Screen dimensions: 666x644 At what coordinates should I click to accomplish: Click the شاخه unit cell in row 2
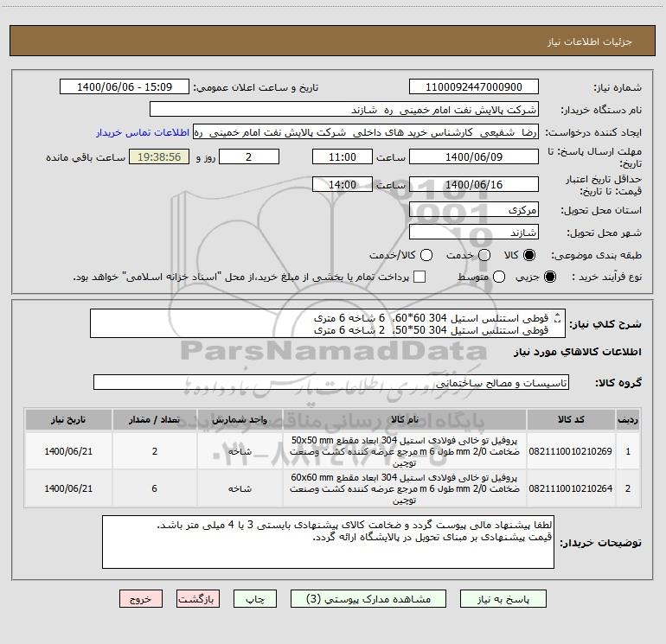(x=240, y=488)
